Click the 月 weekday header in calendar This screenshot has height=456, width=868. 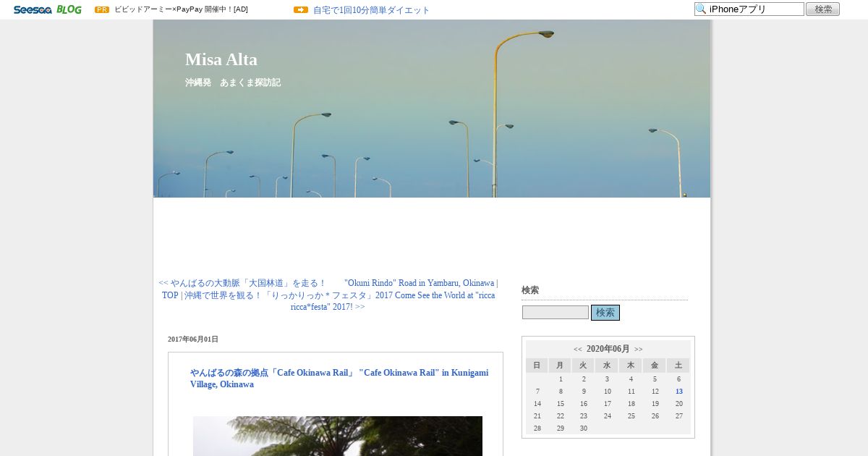click(560, 366)
